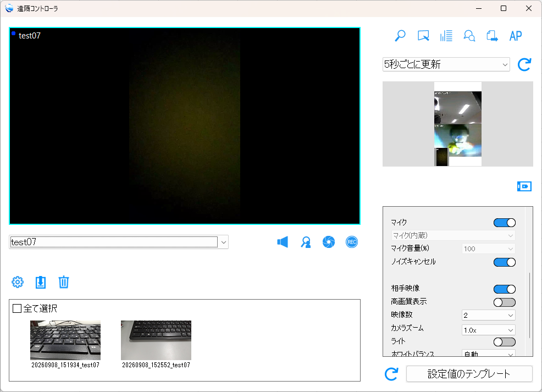The image size is (542, 392).
Task: Click the 20260908_151934_test07 file name
Action: 65,365
